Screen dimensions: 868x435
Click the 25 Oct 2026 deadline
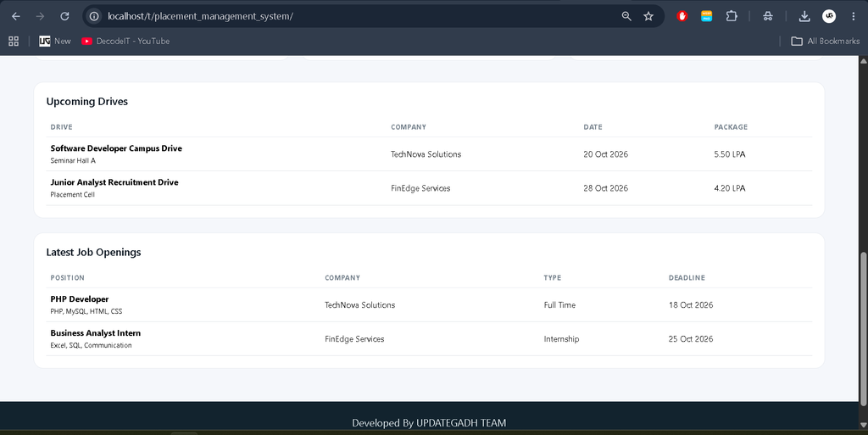(691, 338)
